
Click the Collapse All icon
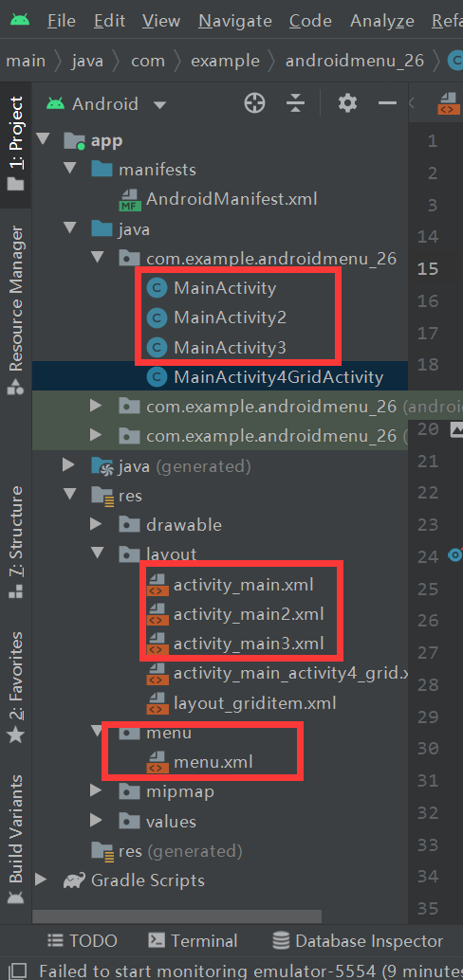point(295,103)
